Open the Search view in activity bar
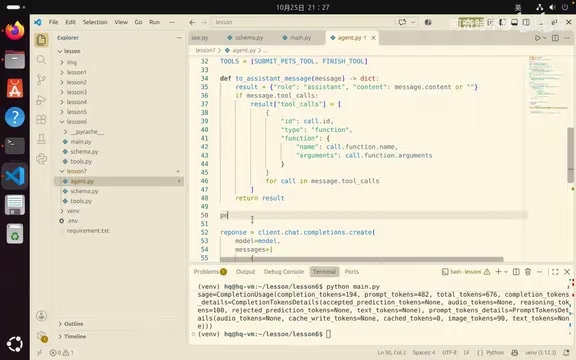 [42, 60]
